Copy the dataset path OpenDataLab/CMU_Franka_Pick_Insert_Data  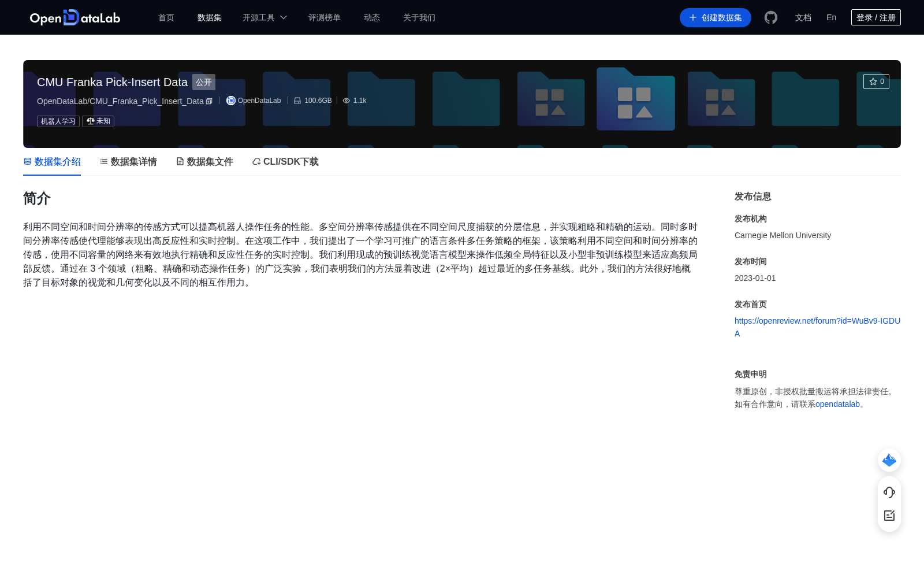[x=209, y=101]
